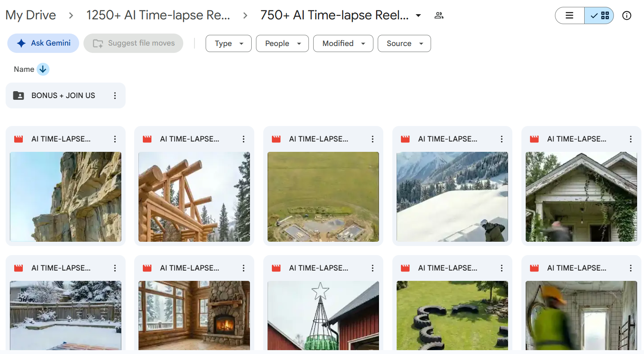Open more actions on the rock cliff video
Viewport: 644px width, 354px height.
point(115,139)
